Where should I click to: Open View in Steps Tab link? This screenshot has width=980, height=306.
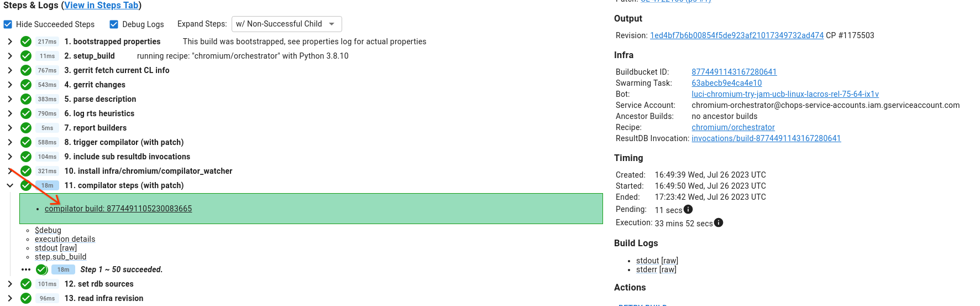[101, 6]
